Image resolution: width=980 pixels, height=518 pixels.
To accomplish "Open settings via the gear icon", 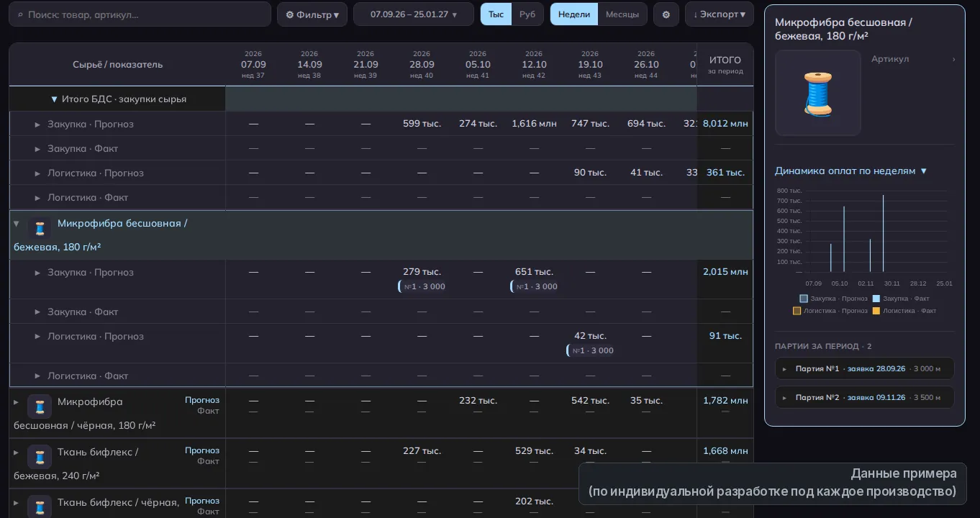I will [666, 14].
